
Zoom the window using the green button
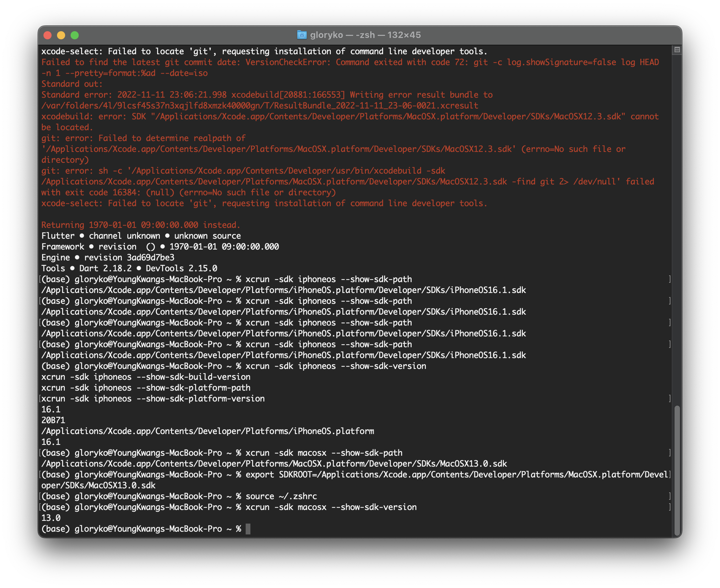[75, 35]
